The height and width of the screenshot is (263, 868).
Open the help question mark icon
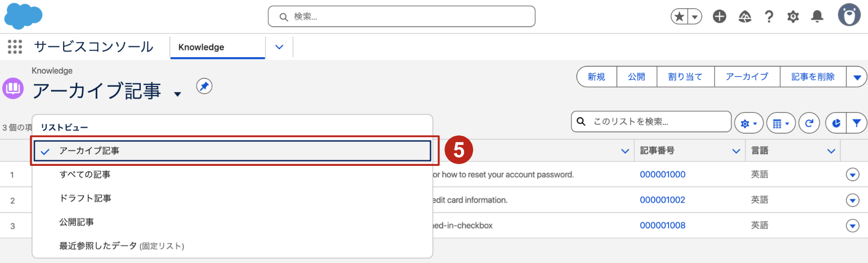(769, 17)
